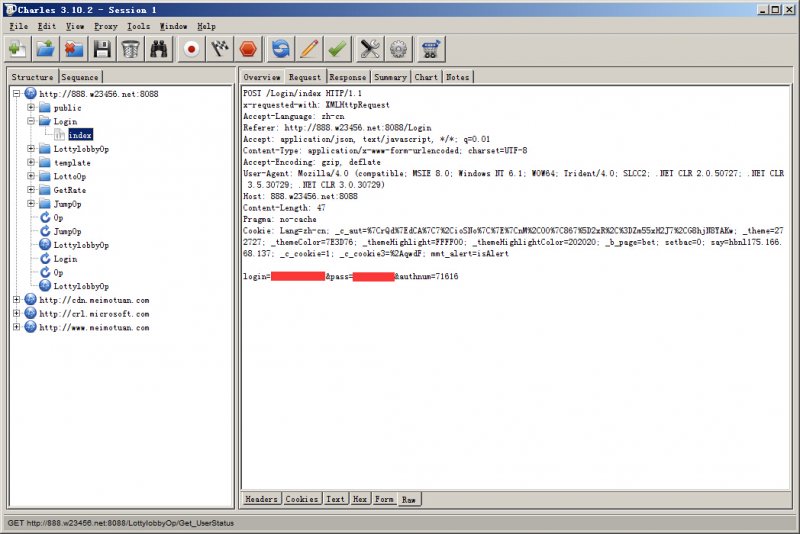This screenshot has height=534, width=800.
Task: Select the Raw bottom tab
Action: (409, 499)
